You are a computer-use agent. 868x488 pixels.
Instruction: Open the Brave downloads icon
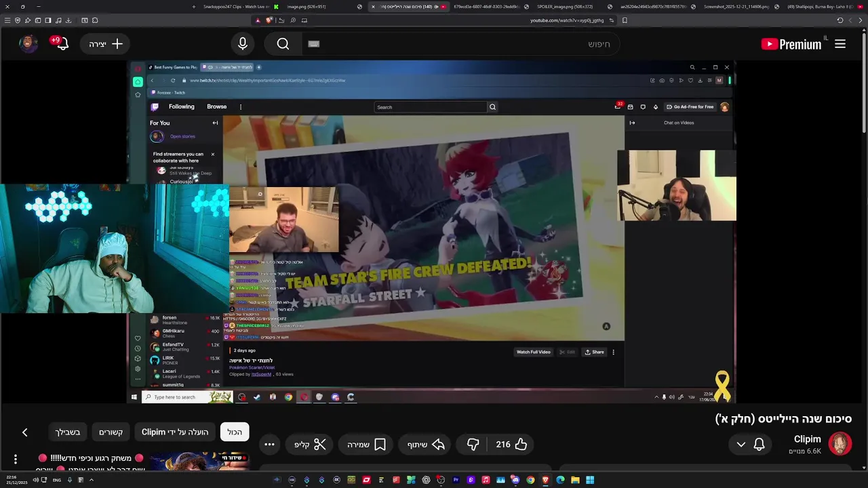(x=68, y=20)
